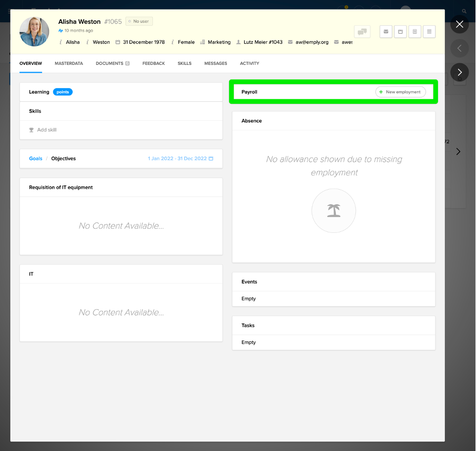Click Alisha Weston's profile photo
Viewport: 476px width, 451px height.
click(x=34, y=32)
